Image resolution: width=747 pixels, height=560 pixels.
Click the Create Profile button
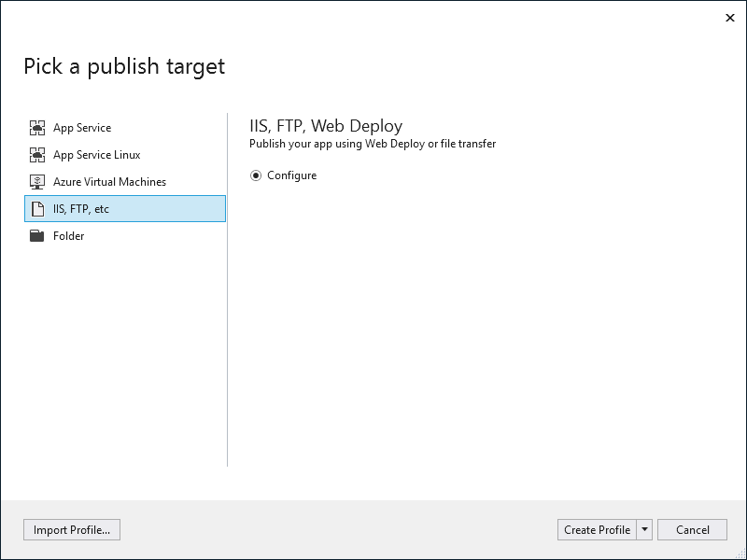pyautogui.click(x=597, y=529)
